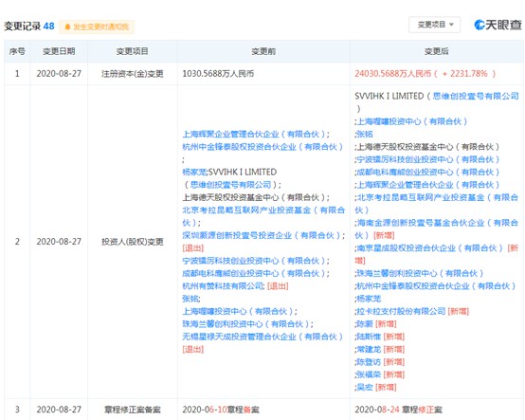Click 2020-06-10章程备案 cell
The height and width of the screenshot is (420, 525).
221,410
